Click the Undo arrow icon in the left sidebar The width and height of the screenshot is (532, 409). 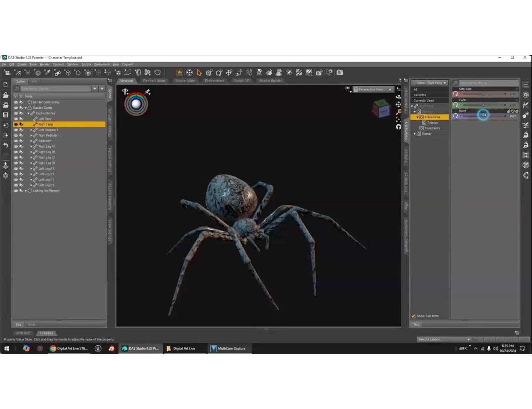6,145
